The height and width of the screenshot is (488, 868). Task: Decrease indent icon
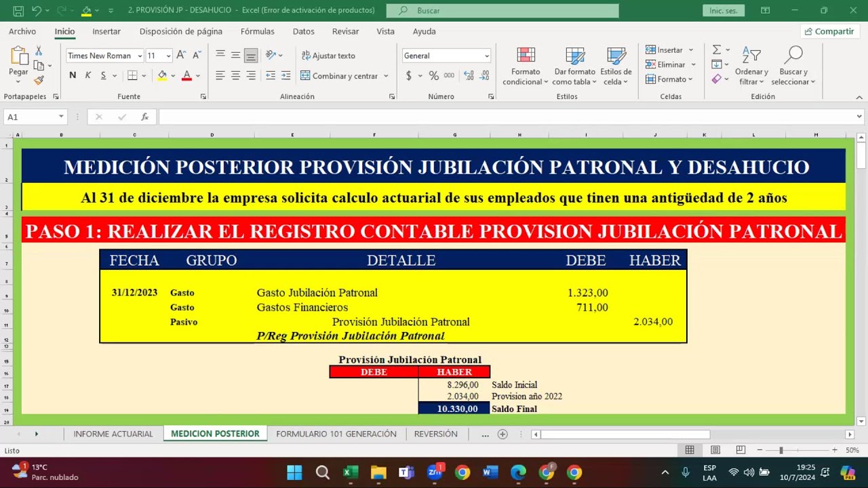pyautogui.click(x=271, y=75)
